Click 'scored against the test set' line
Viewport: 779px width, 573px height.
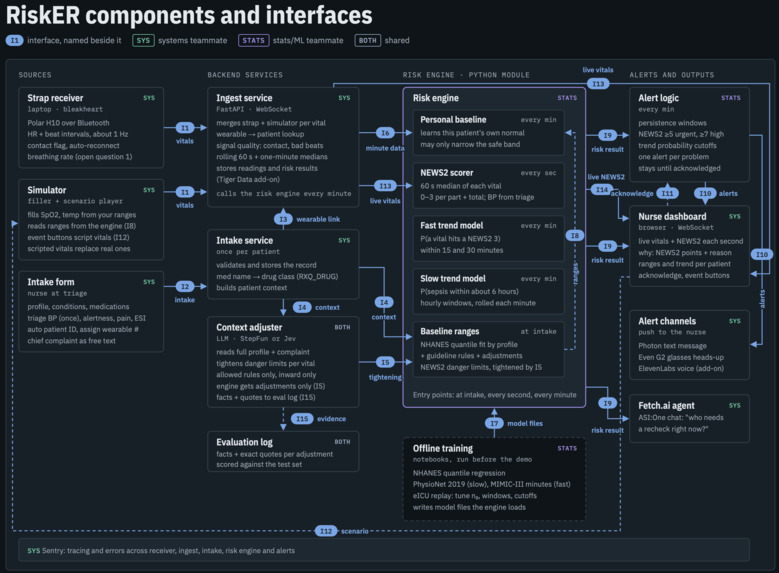click(259, 464)
